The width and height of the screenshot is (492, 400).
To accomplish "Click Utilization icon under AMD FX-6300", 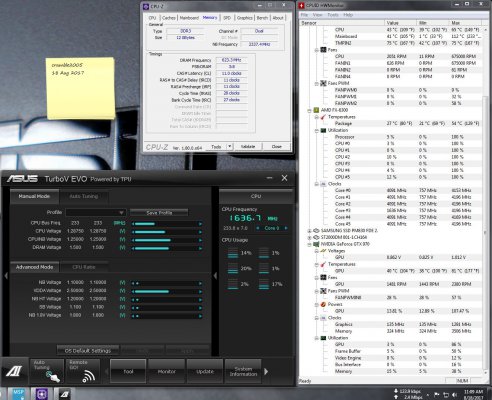I will (323, 130).
